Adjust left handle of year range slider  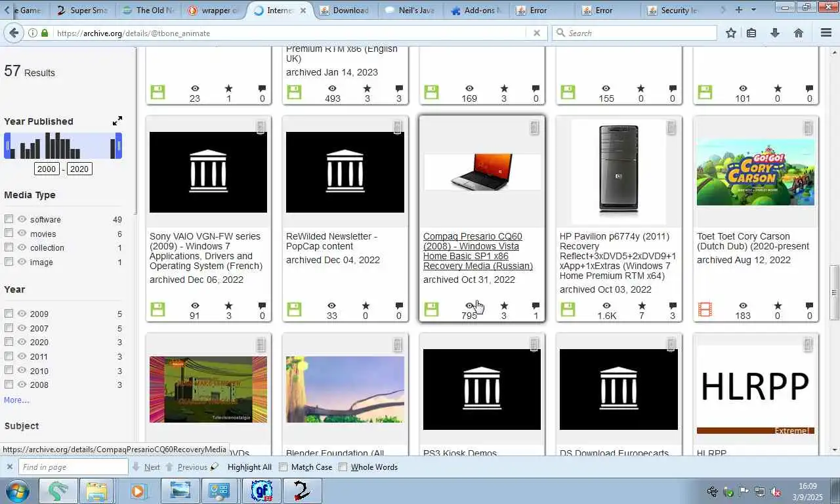pyautogui.click(x=7, y=146)
